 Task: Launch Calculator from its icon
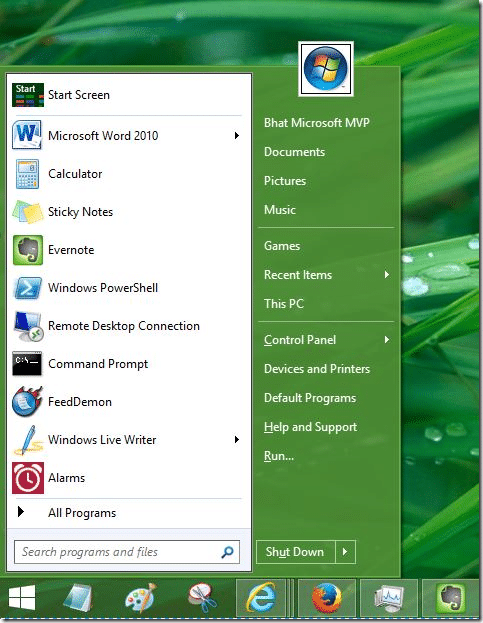(27, 174)
